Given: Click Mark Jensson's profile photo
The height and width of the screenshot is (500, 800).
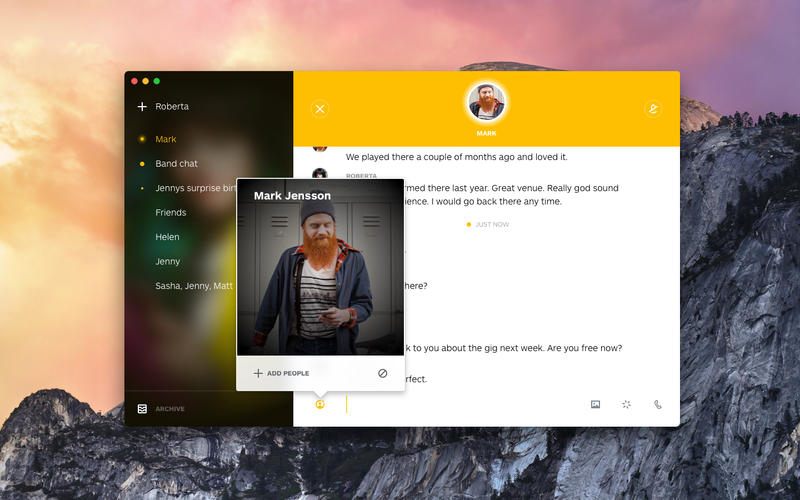Looking at the screenshot, I should click(x=320, y=267).
